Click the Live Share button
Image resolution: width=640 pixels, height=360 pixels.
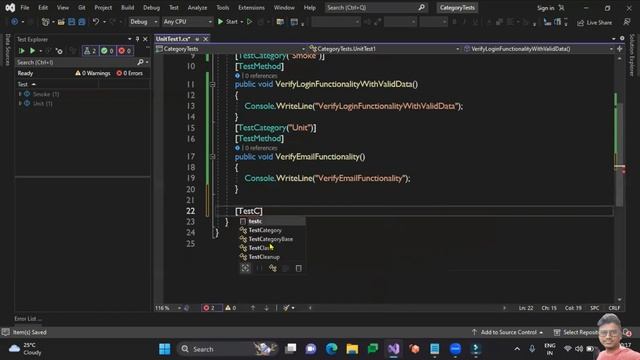(x=595, y=22)
